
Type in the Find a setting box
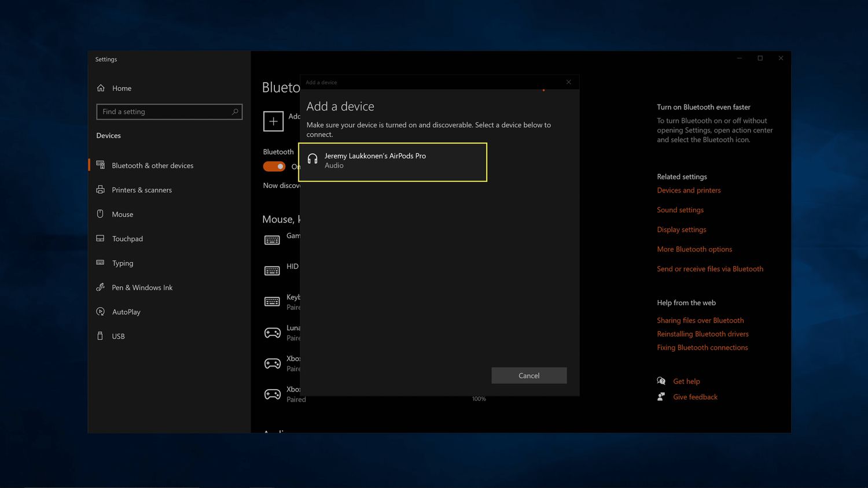(165, 112)
